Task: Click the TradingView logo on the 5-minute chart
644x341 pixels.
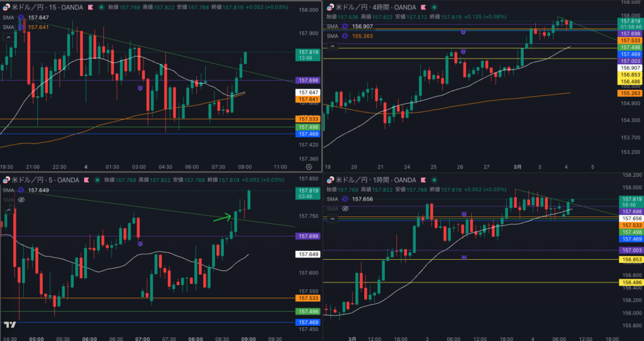Action: [10, 325]
